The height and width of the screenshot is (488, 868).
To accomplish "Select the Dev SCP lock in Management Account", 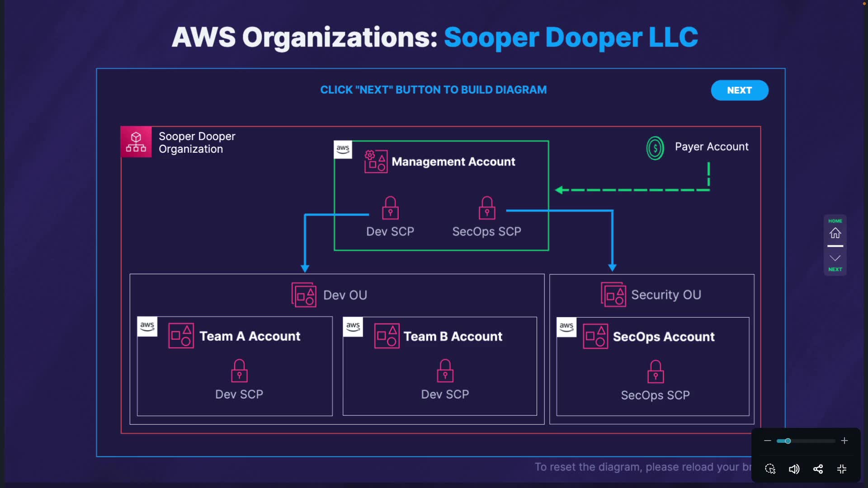I will (390, 208).
